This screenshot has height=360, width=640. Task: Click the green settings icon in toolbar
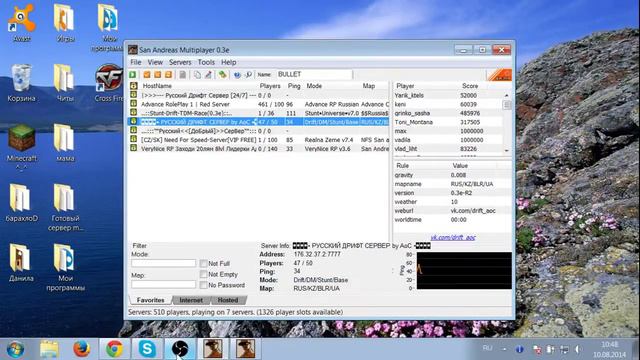tap(222, 74)
